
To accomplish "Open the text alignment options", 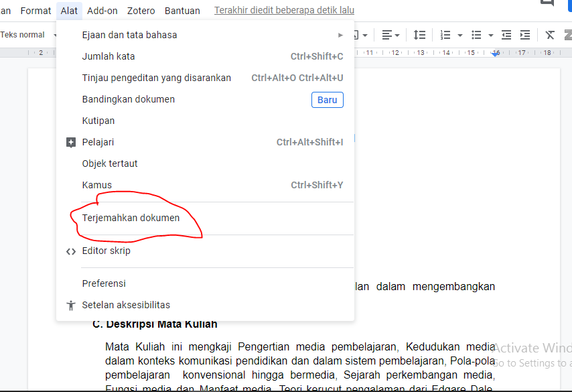I will pos(390,35).
